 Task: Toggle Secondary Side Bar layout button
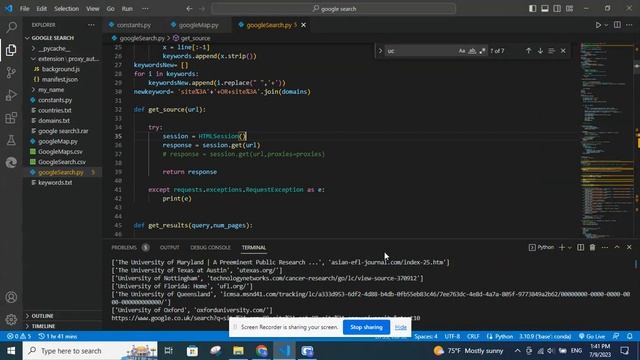click(557, 9)
